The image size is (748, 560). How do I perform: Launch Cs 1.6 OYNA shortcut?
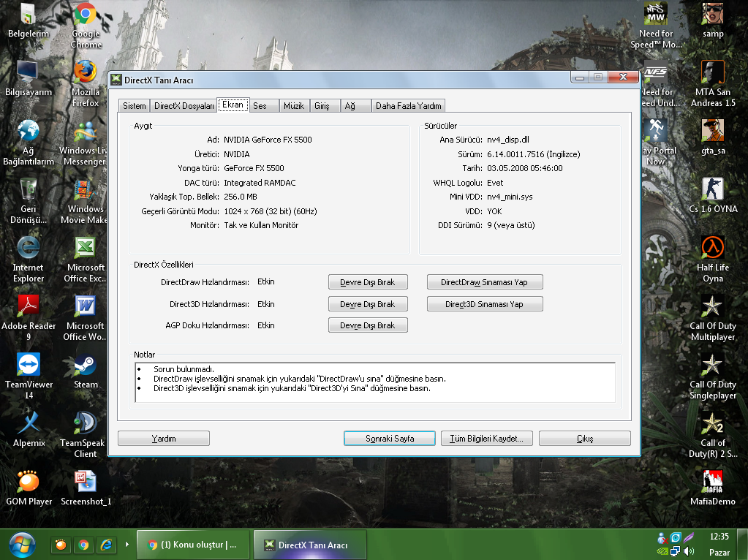[713, 196]
